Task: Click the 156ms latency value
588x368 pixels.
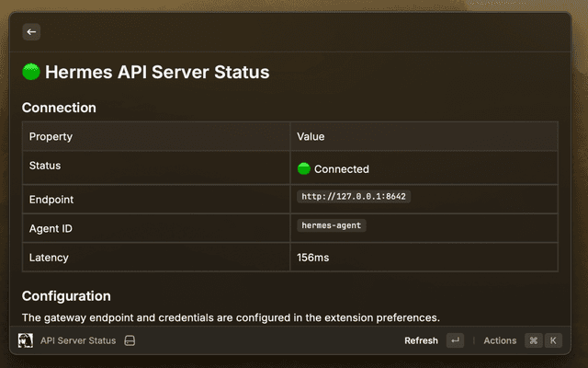Action: [x=313, y=258]
